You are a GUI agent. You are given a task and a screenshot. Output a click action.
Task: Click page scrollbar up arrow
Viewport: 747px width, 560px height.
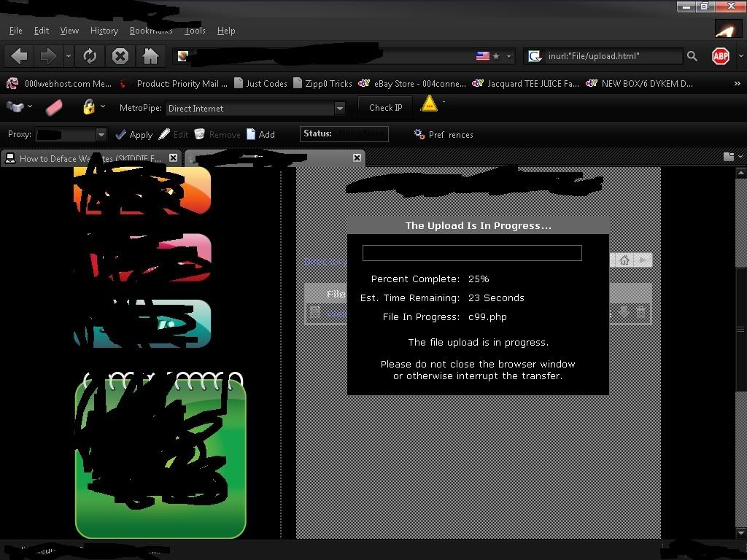click(x=741, y=174)
